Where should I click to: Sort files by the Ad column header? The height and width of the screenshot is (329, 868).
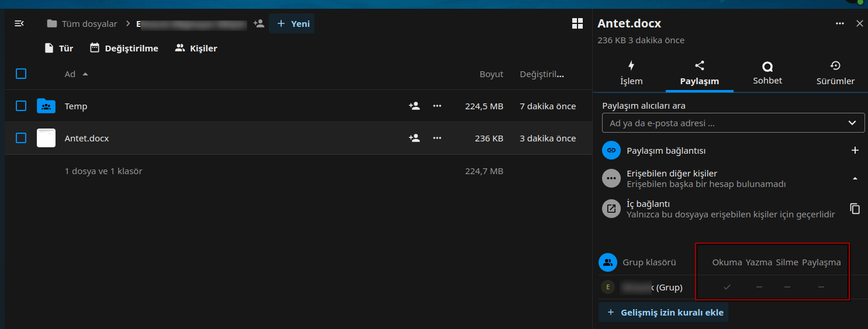(x=70, y=74)
